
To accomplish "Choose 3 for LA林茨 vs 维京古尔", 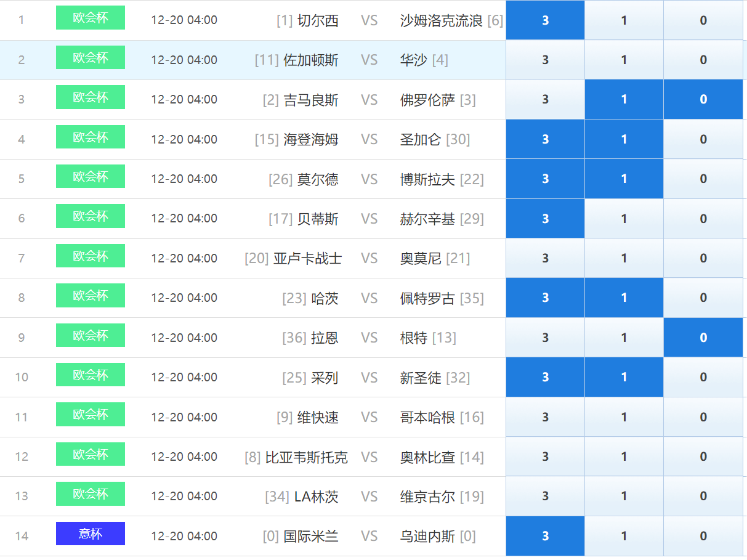I will coord(545,496).
